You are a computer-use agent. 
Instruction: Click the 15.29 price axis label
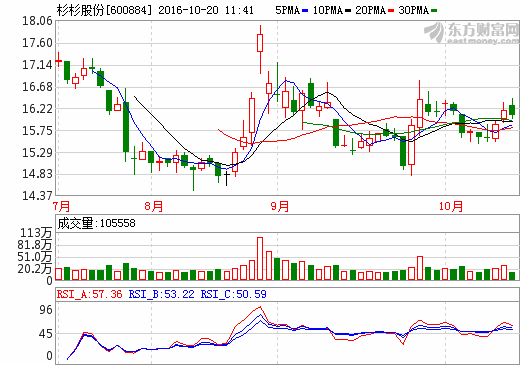pyautogui.click(x=37, y=153)
